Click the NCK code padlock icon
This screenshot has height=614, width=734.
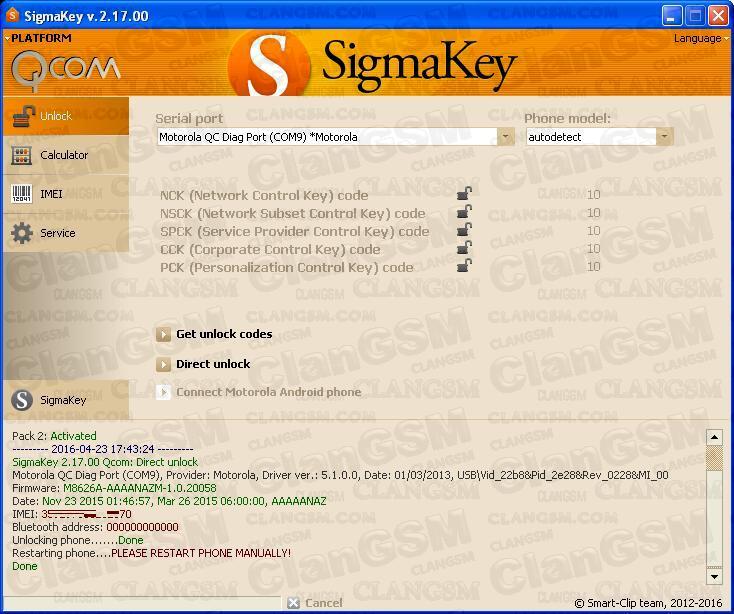pyautogui.click(x=464, y=194)
